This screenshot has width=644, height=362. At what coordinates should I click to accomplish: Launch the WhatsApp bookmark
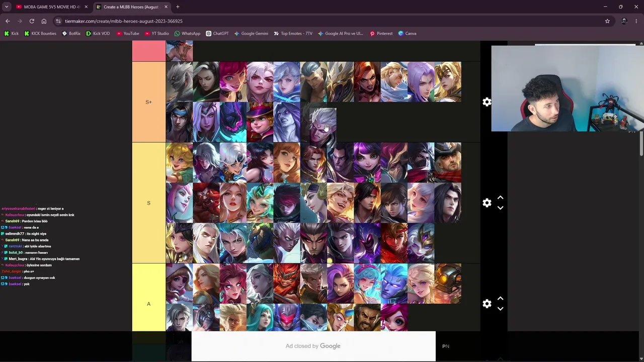(x=187, y=33)
